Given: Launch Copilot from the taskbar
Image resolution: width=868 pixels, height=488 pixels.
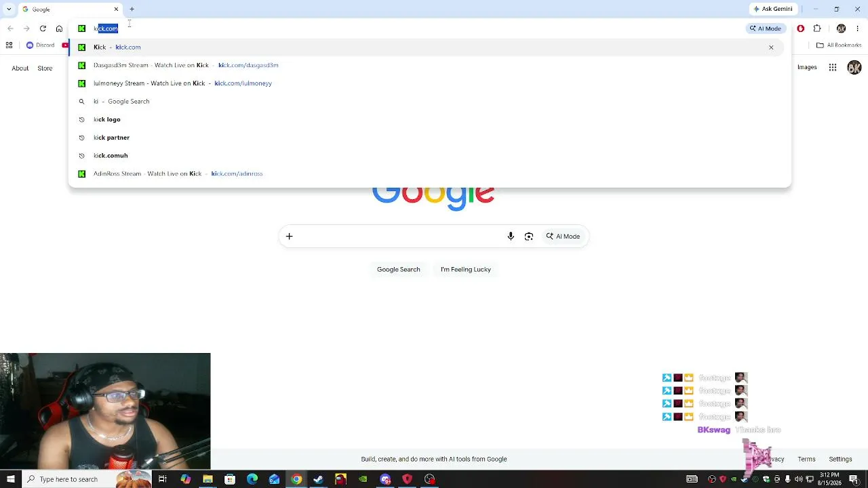Looking at the screenshot, I should (185, 479).
